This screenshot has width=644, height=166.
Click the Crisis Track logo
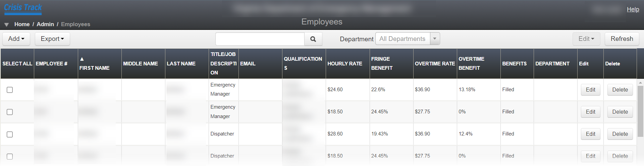pos(23,9)
